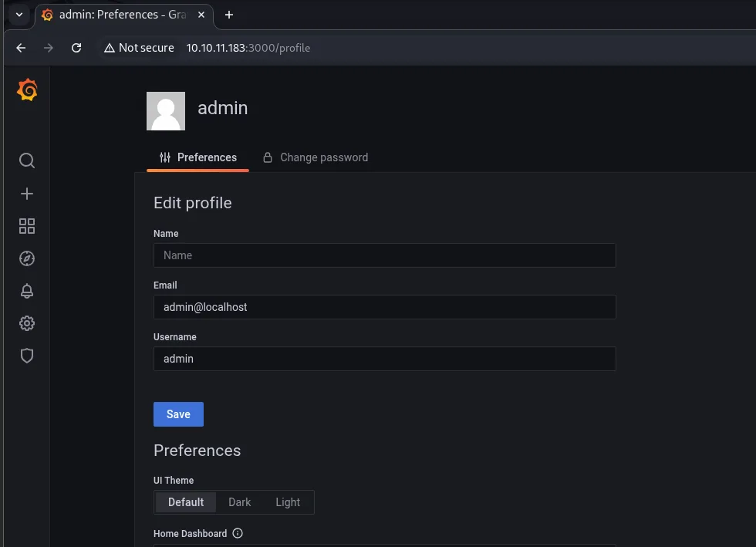The height and width of the screenshot is (547, 756).
Task: Click the Not secure warning indicator
Action: [x=139, y=48]
